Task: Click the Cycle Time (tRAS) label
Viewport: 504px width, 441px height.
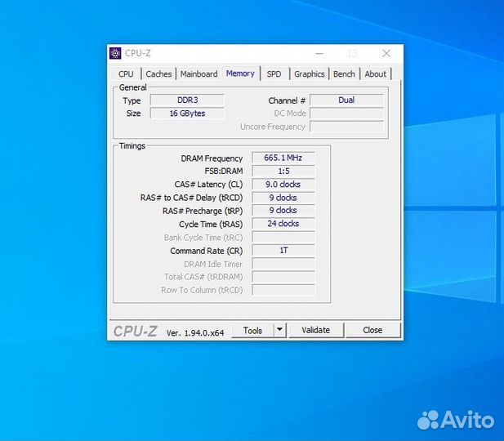Action: [211, 225]
